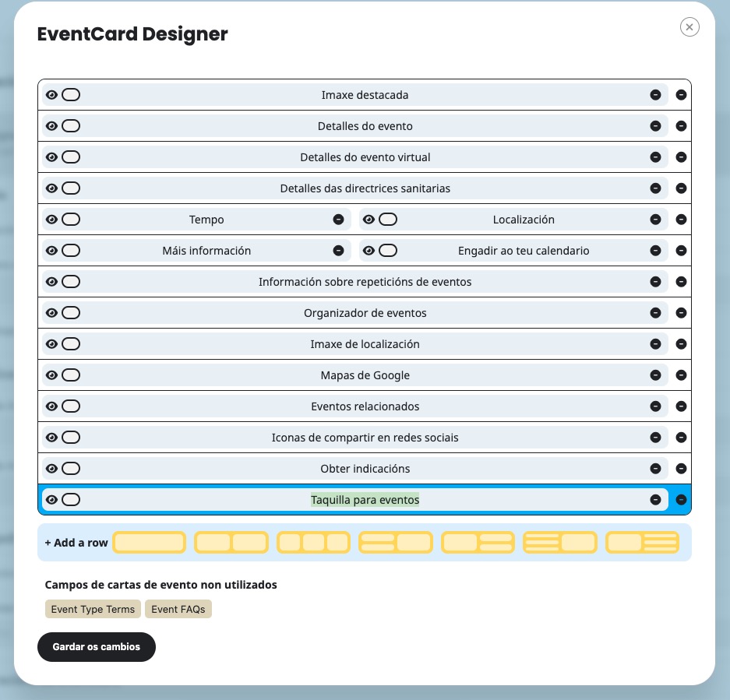
Task: Add a three-column row layout
Action: point(313,543)
